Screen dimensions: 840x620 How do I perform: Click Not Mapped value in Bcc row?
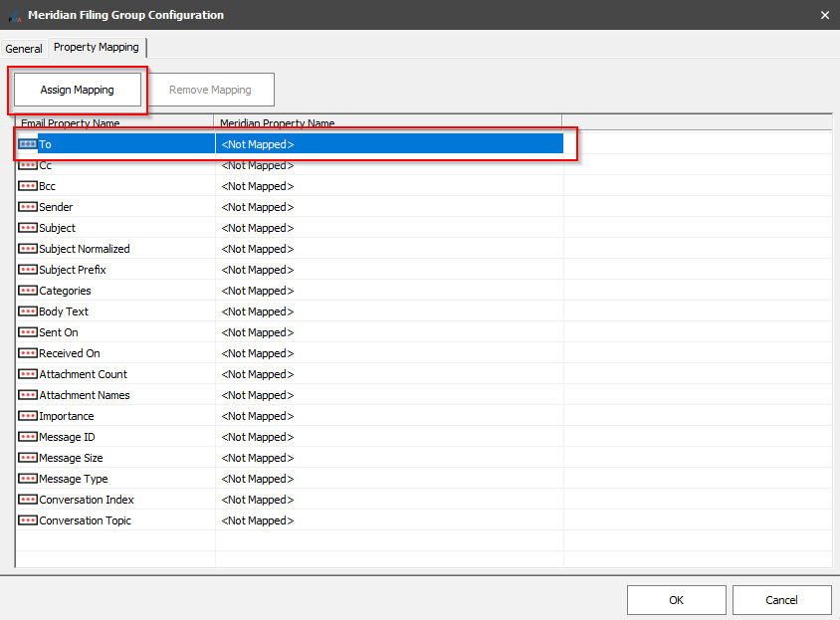coord(258,186)
